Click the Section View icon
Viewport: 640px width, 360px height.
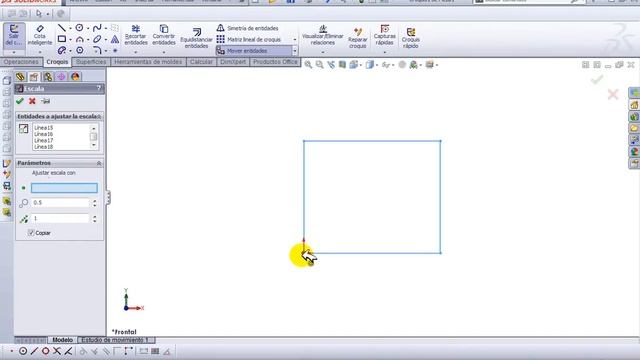[342, 64]
